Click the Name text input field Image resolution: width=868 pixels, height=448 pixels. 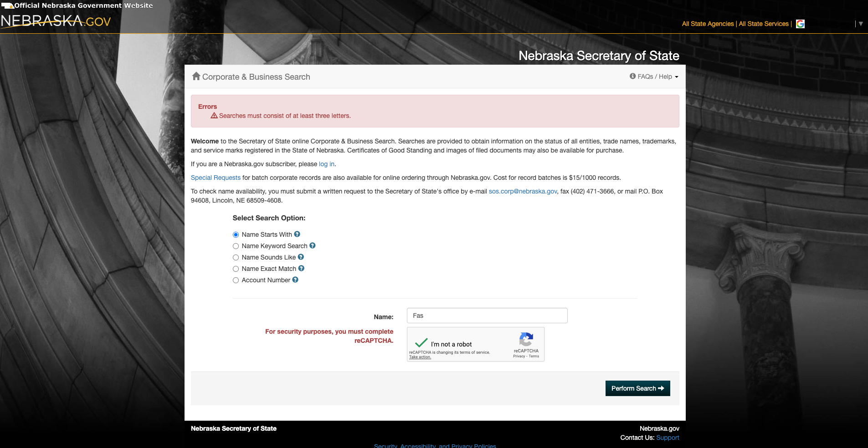point(487,316)
